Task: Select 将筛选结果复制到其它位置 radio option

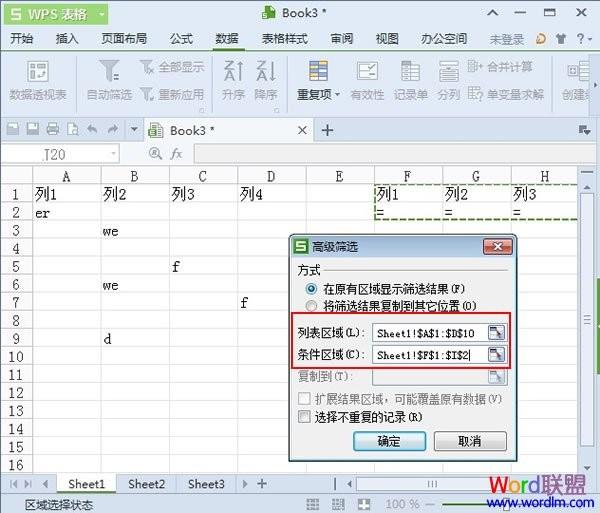Action: 311,305
